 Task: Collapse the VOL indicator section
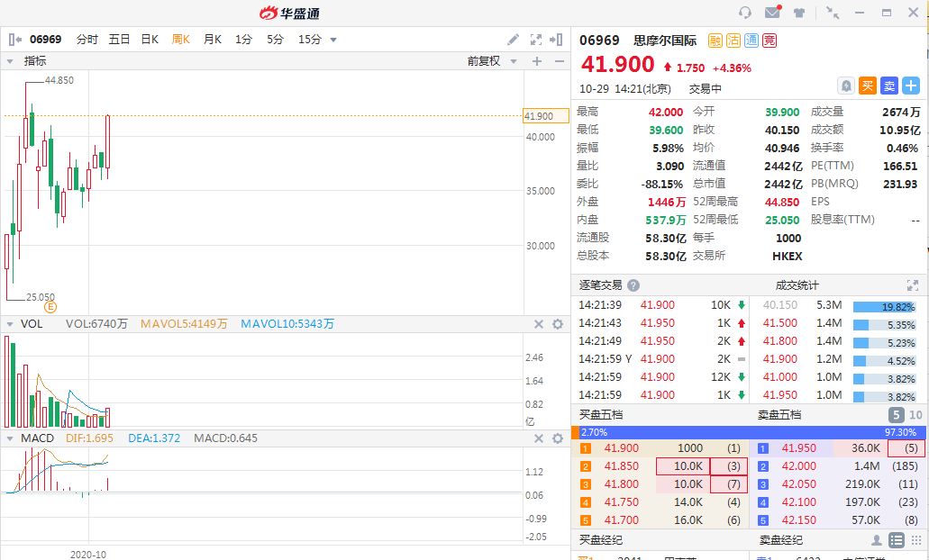(x=10, y=324)
